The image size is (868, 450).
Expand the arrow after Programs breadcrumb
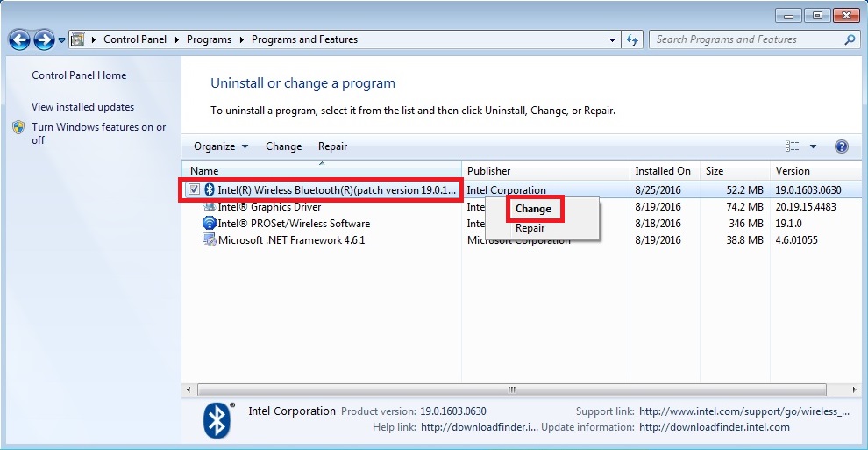click(241, 39)
